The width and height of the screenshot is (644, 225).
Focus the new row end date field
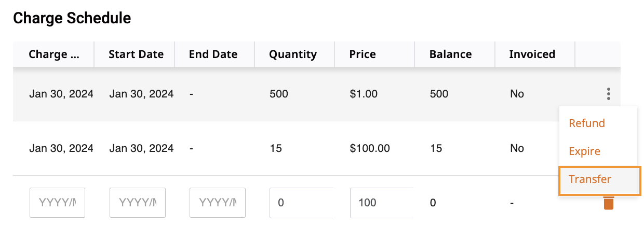[218, 203]
